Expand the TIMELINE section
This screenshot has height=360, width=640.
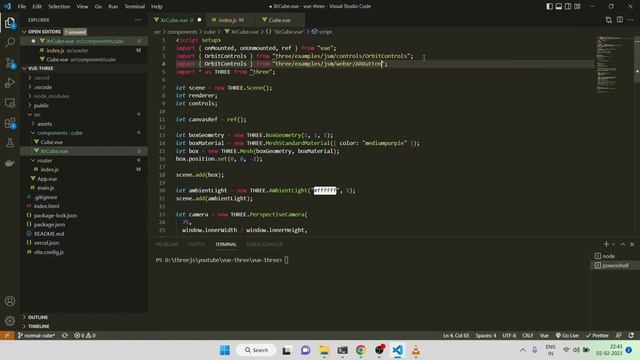click(x=39, y=327)
